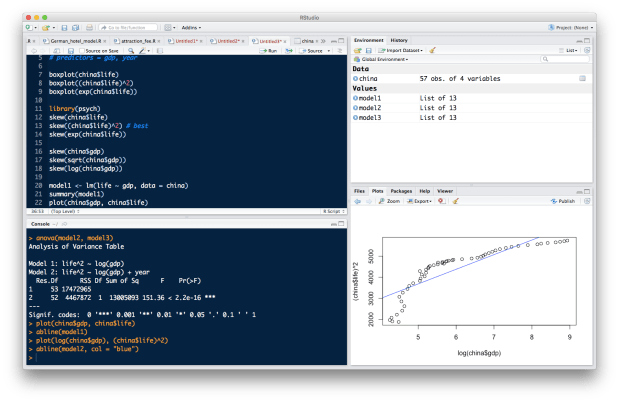Switch to the Packages tab

[401, 191]
